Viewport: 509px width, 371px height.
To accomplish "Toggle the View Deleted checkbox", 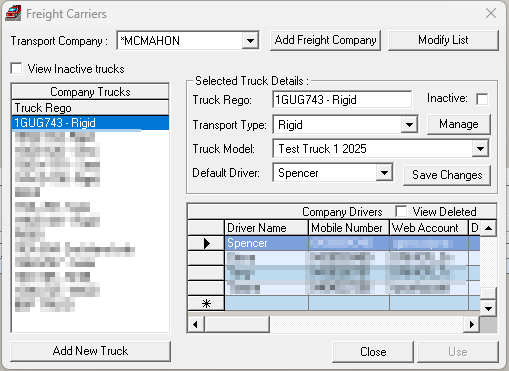I will pos(401,211).
